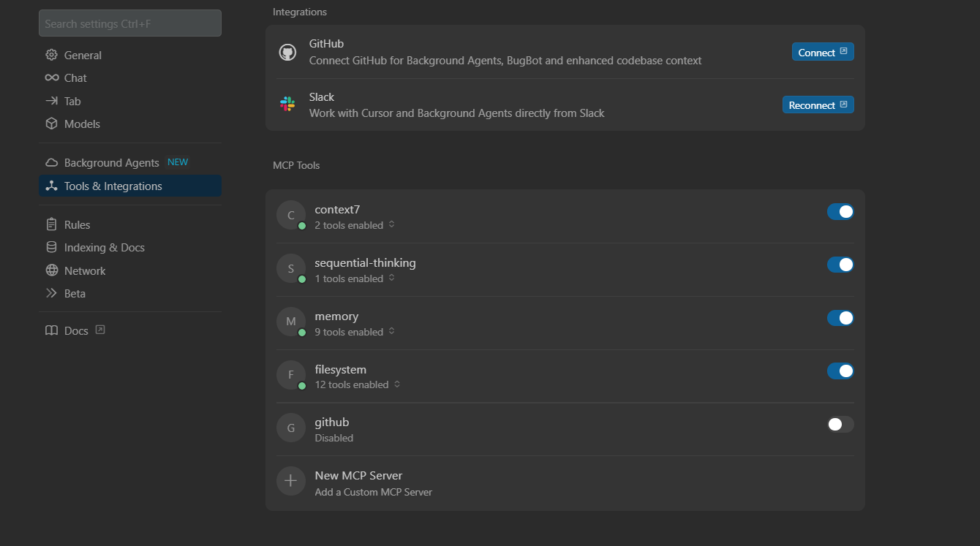Screen dimensions: 980x546
Task: Click the Chat infinity icon
Action: pos(51,77)
